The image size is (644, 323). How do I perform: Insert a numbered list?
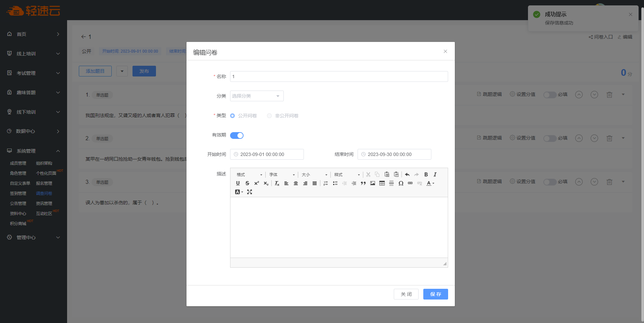pyautogui.click(x=326, y=183)
